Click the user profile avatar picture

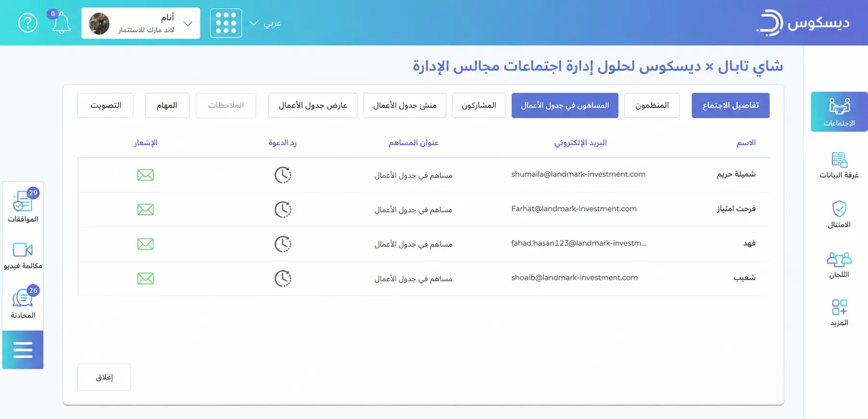click(x=100, y=24)
